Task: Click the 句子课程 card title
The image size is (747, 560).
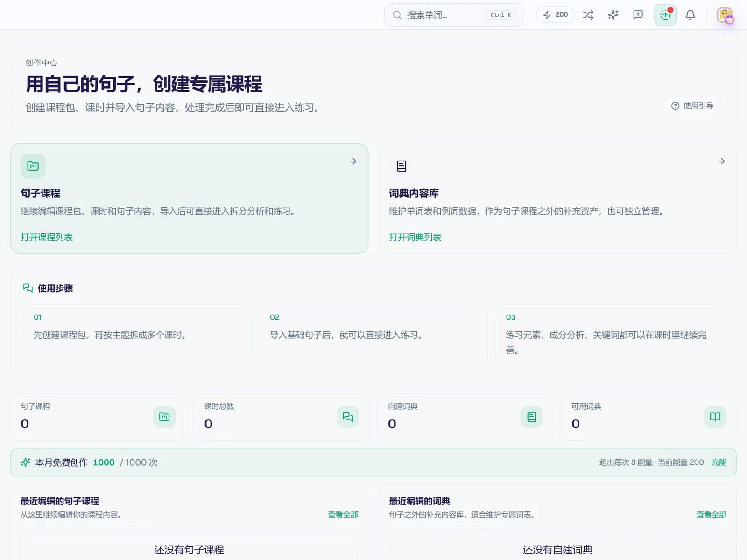Action: pyautogui.click(x=41, y=193)
